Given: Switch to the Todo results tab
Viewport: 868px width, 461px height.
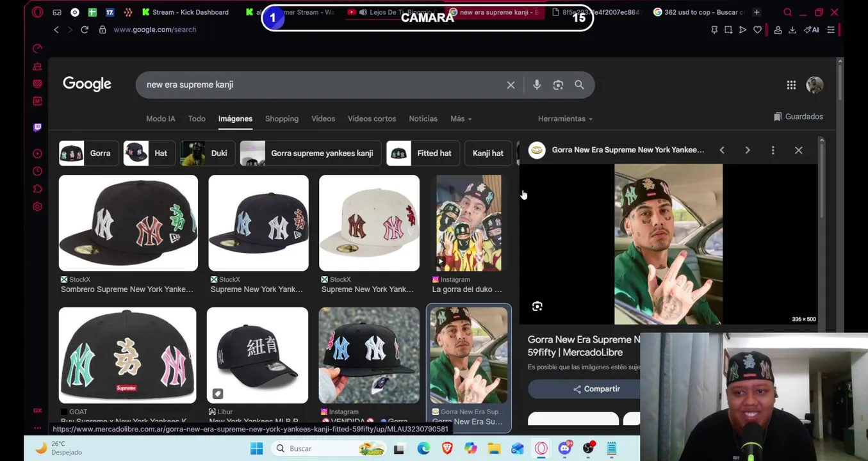Looking at the screenshot, I should pyautogui.click(x=197, y=118).
